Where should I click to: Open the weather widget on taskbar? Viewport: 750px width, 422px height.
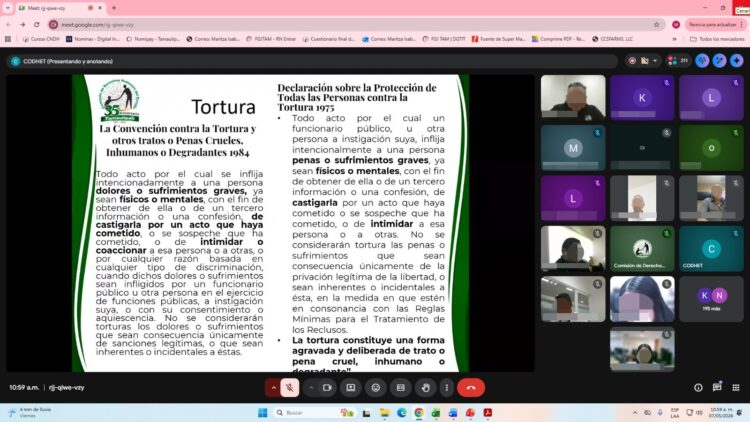click(x=30, y=412)
